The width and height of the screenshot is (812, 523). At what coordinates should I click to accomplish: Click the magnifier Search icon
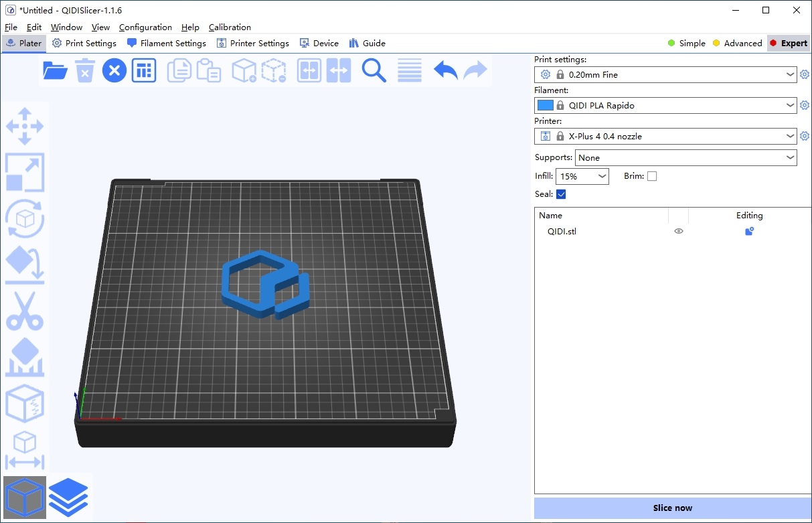(x=374, y=70)
